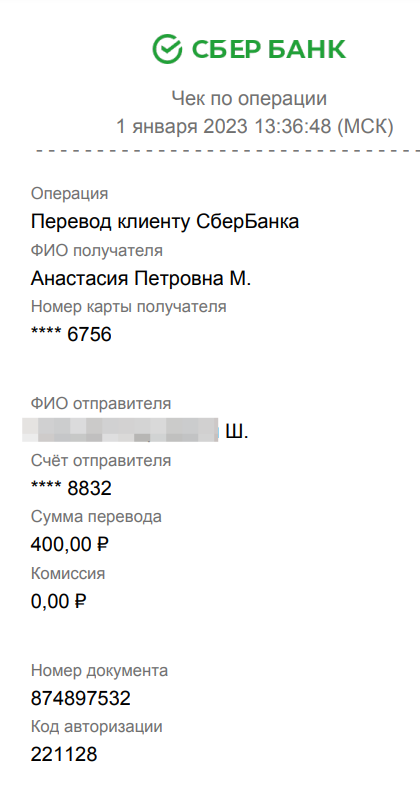420x799 pixels.
Task: Select document number 874897532
Action: point(81,698)
